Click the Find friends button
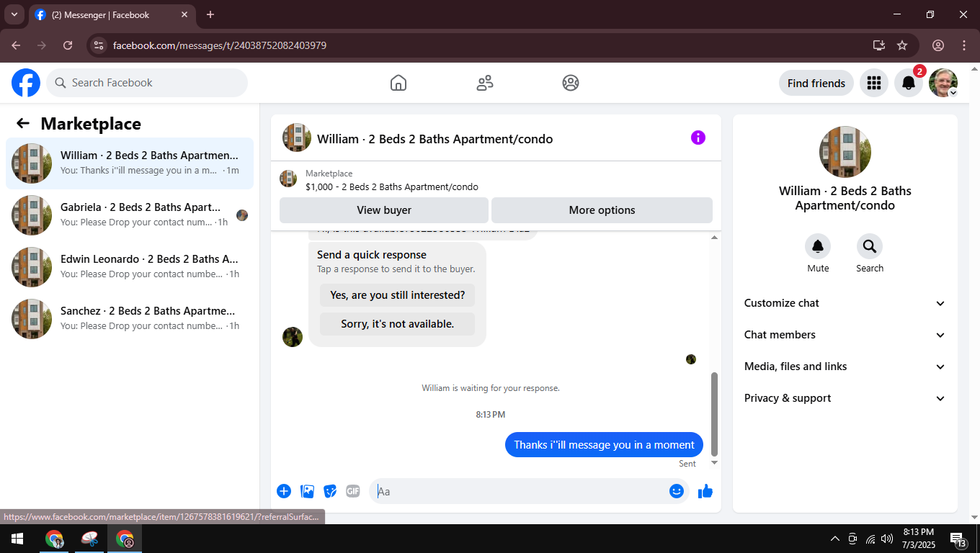This screenshot has width=980, height=553. tap(816, 83)
